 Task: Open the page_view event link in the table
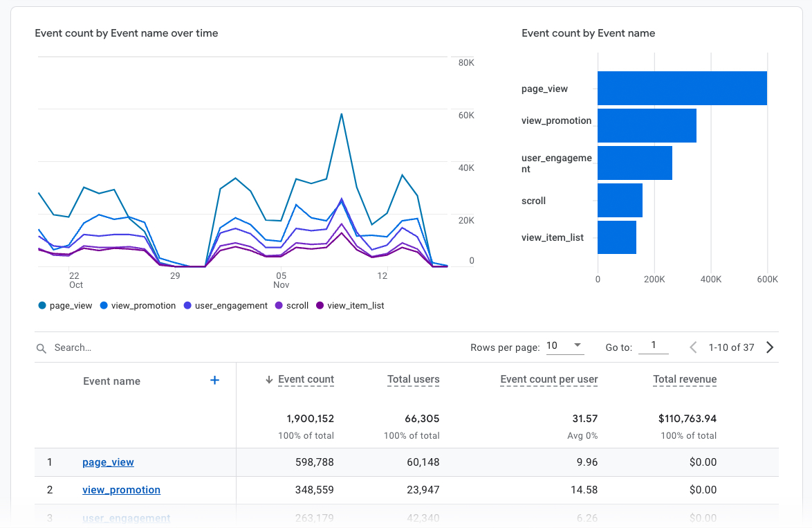coord(108,462)
